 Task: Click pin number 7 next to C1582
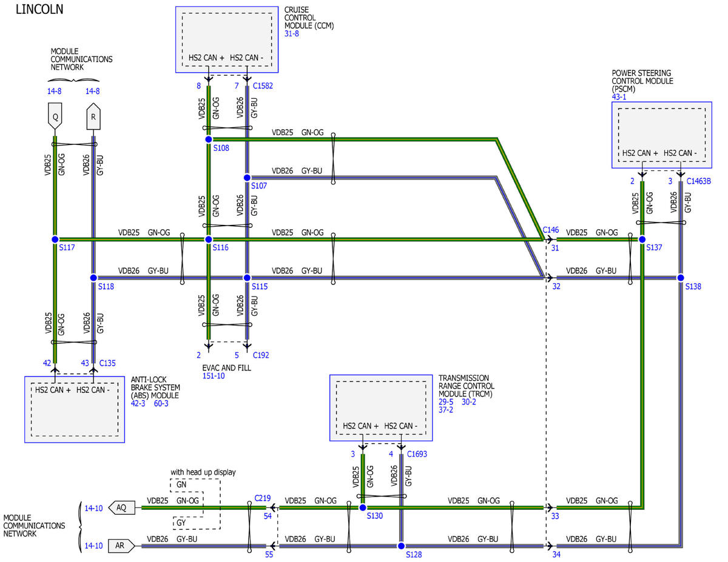coord(237,85)
